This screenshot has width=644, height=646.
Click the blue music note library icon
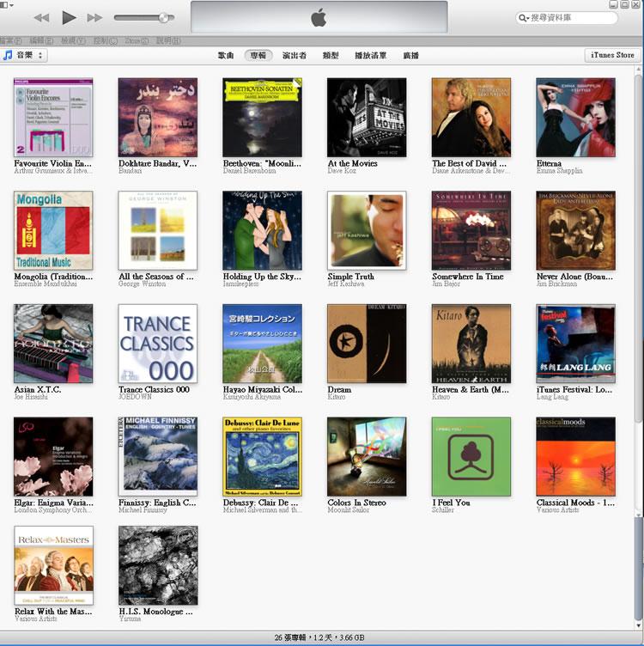[x=8, y=55]
